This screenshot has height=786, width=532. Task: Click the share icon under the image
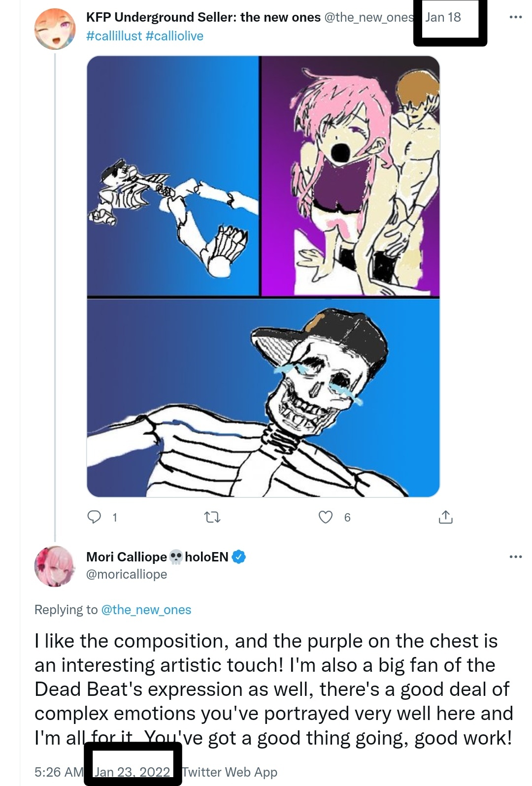(445, 517)
